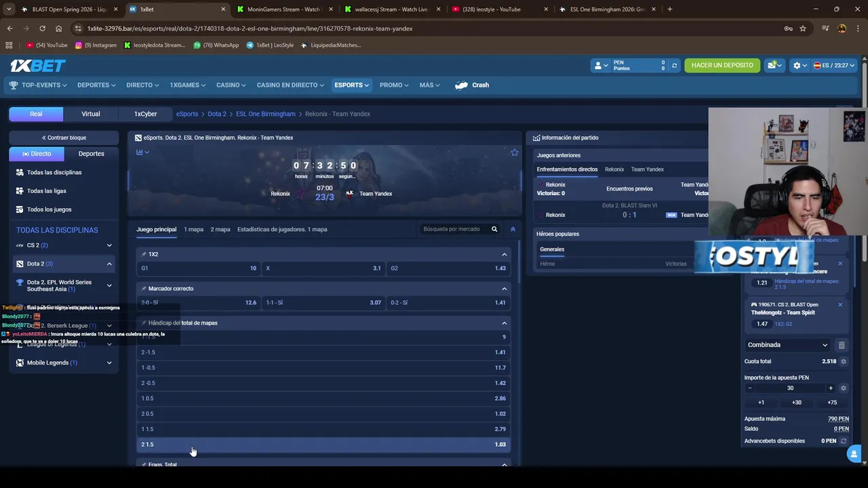Viewport: 868px width, 488px height.
Task: Add Rekonix match to favorites star
Action: click(x=515, y=152)
